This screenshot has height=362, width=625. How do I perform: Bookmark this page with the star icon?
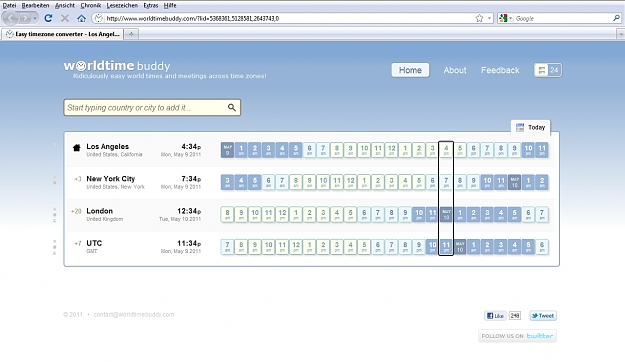[x=480, y=18]
